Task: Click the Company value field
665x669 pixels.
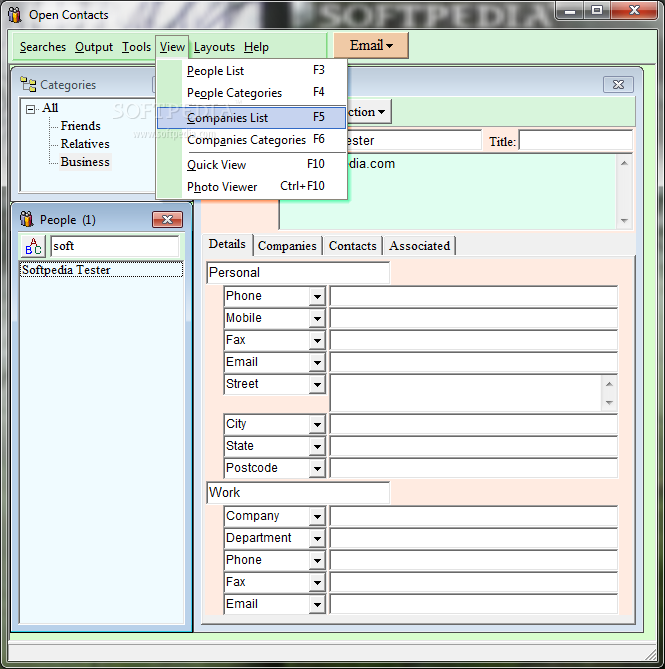Action: tap(473, 516)
